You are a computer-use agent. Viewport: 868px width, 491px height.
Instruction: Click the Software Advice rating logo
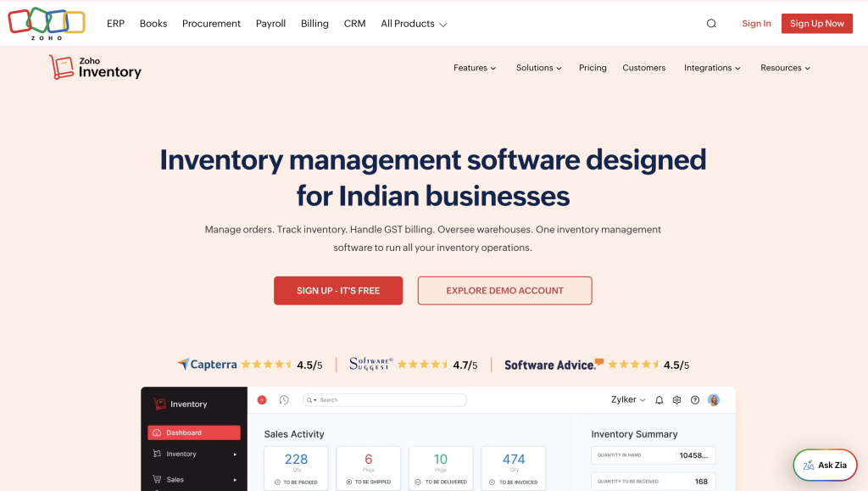coord(554,365)
